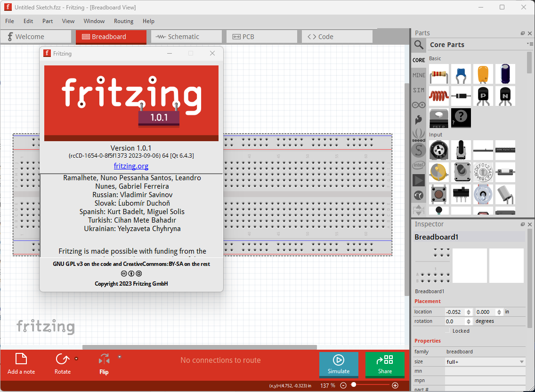Click Add a note button
This screenshot has height=392, width=535.
(x=21, y=364)
